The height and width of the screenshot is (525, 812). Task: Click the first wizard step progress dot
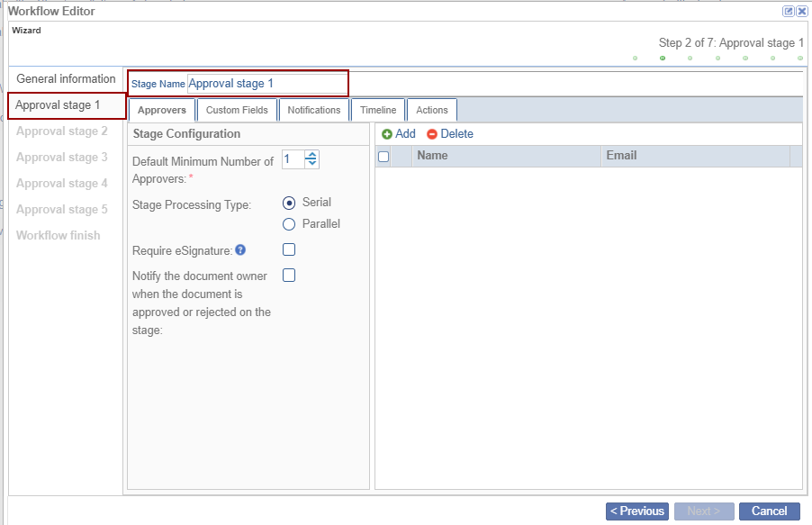635,59
